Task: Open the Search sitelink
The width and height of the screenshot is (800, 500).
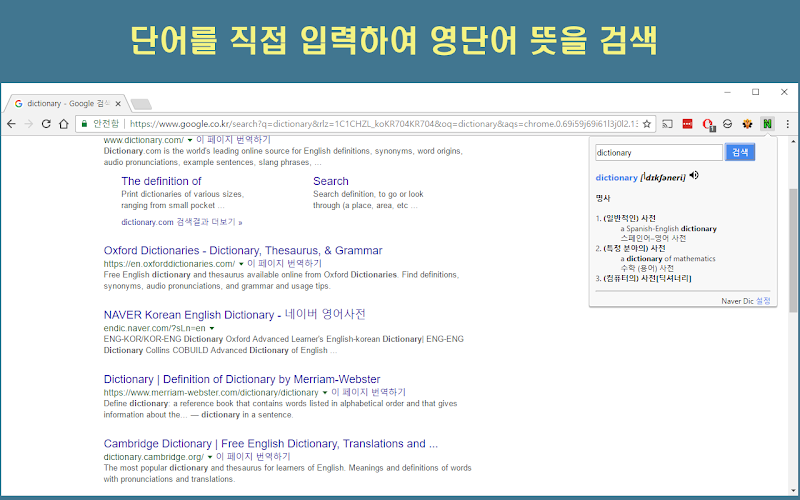Action: tap(331, 181)
